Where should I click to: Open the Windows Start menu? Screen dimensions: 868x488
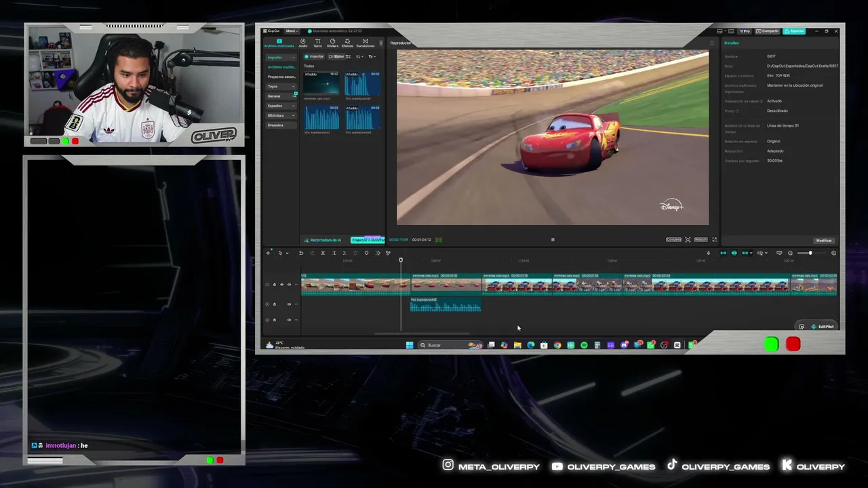410,345
